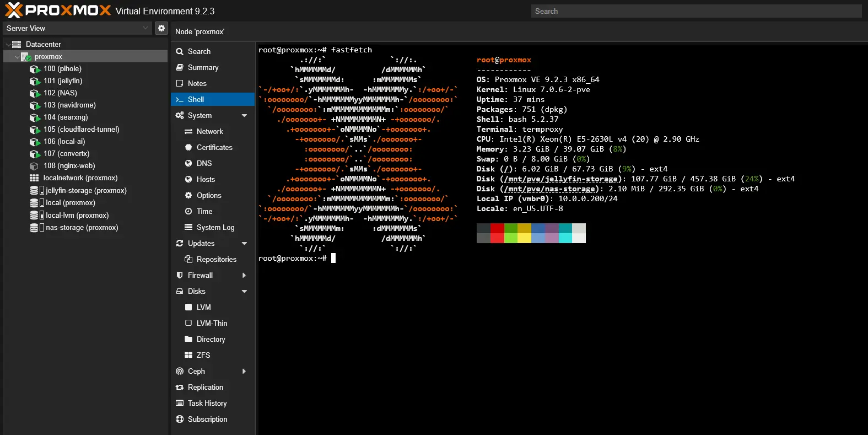Open the LVM menu item
The image size is (868, 435).
pyautogui.click(x=213, y=307)
